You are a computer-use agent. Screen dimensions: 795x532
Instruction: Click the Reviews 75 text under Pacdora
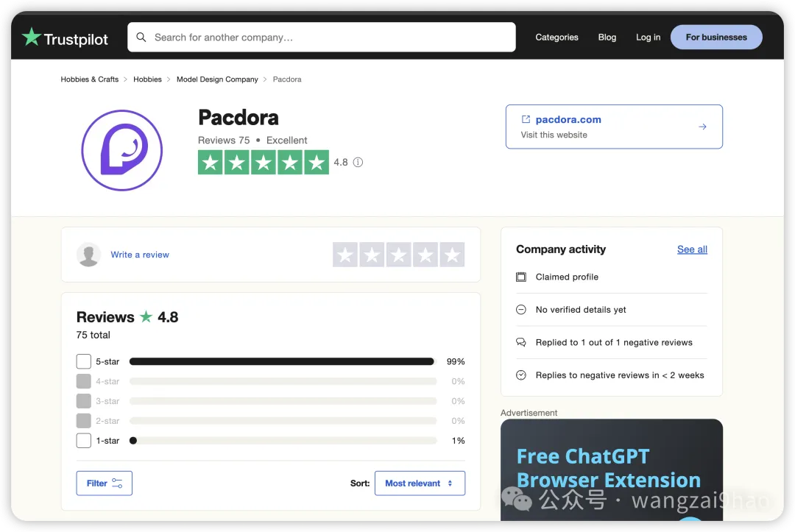(x=224, y=141)
